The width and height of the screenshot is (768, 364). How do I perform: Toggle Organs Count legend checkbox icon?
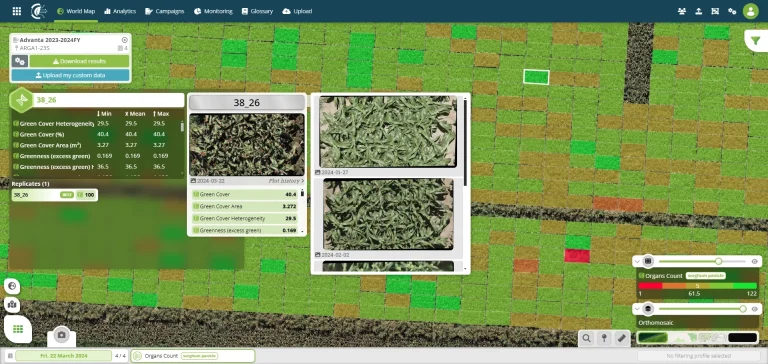tap(642, 275)
